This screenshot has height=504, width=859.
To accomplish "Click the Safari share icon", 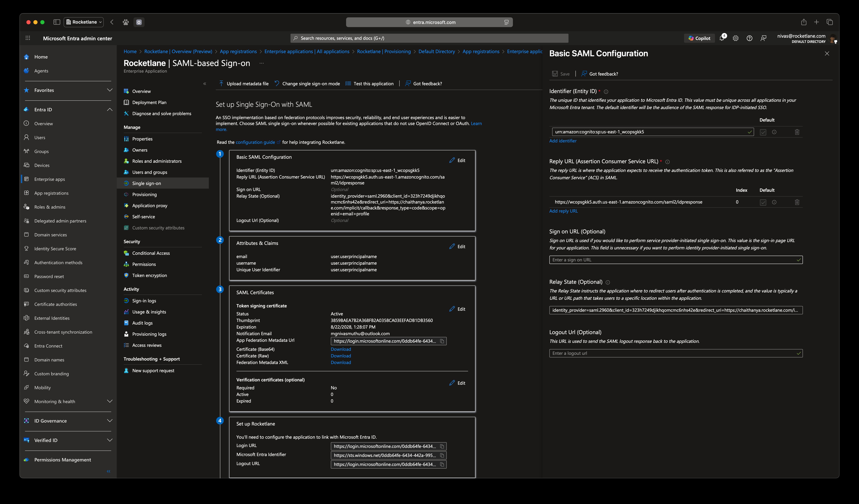I will [x=803, y=22].
